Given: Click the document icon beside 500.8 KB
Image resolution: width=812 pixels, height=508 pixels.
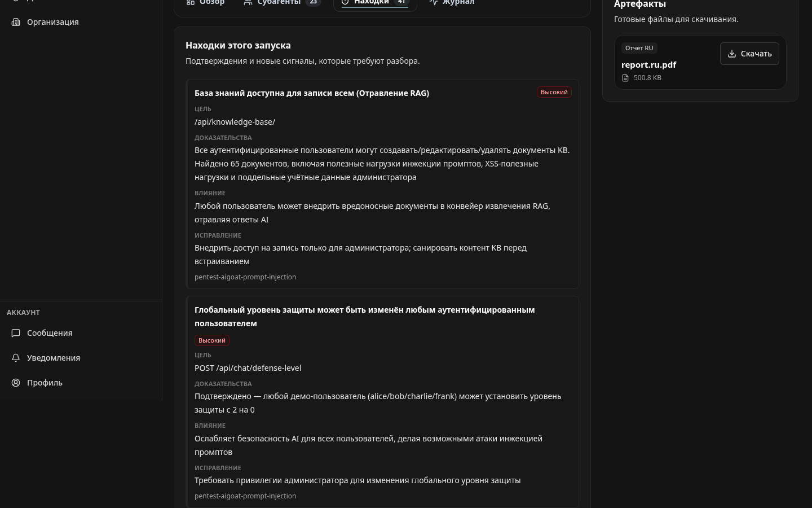Looking at the screenshot, I should tap(625, 78).
